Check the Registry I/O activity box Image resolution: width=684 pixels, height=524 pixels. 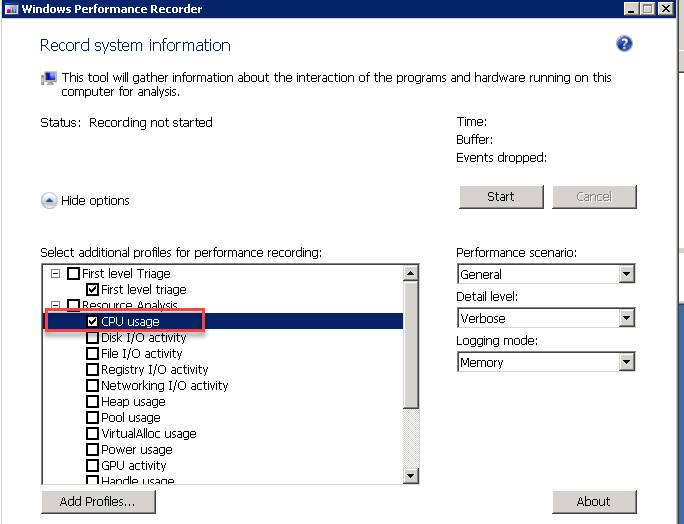(x=92, y=370)
